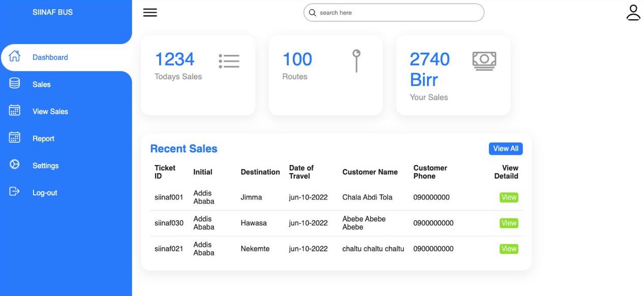644x296 pixels.
Task: Open the user profile icon top right
Action: [x=633, y=12]
